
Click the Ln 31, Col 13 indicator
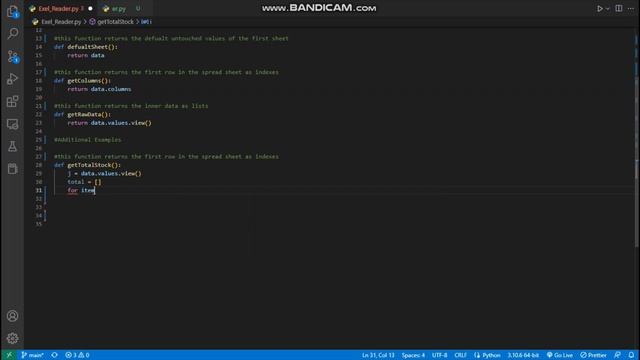378,355
